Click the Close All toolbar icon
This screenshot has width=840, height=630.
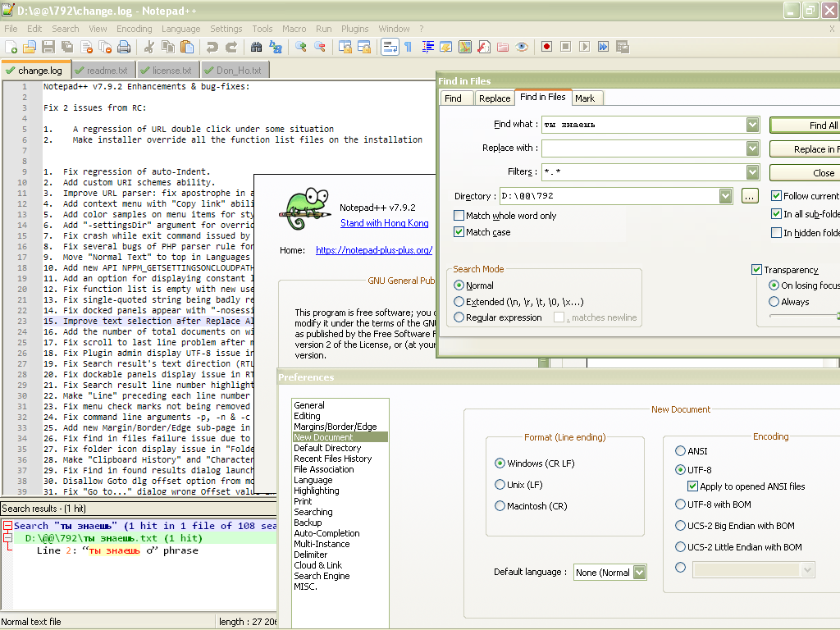(105, 47)
